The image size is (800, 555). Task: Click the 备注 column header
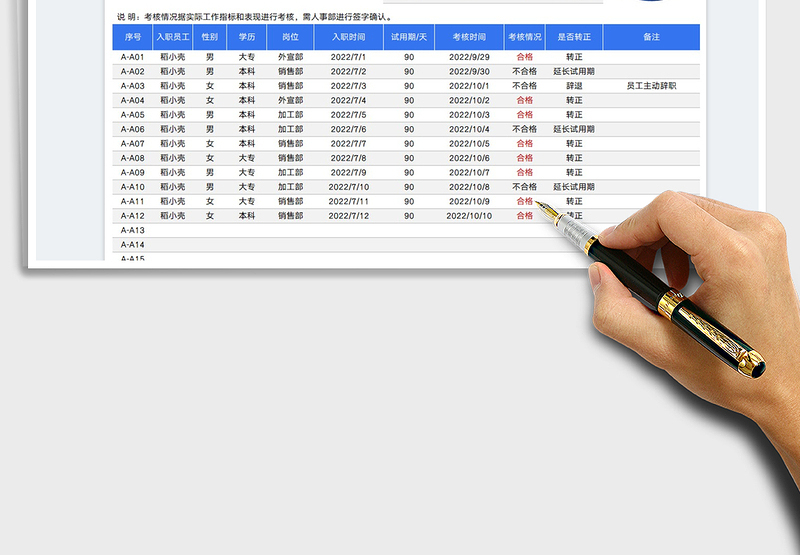pyautogui.click(x=651, y=37)
